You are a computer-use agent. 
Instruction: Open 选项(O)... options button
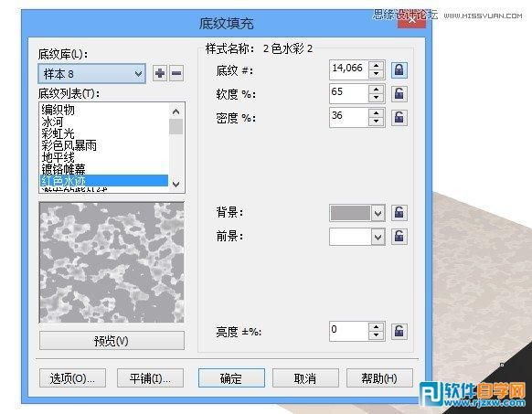click(x=72, y=378)
